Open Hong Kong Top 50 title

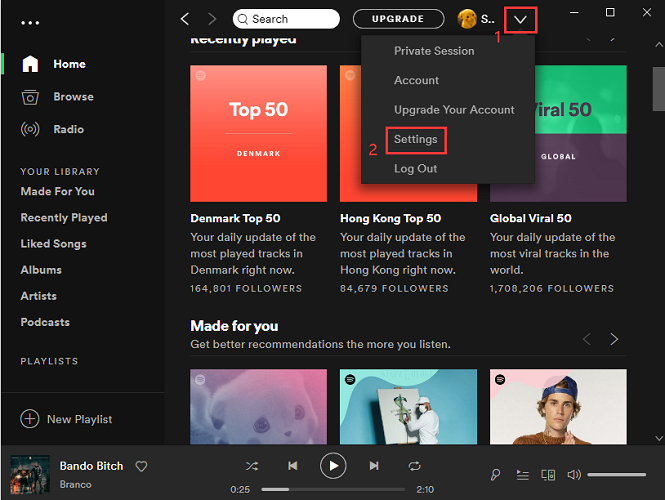click(x=391, y=218)
